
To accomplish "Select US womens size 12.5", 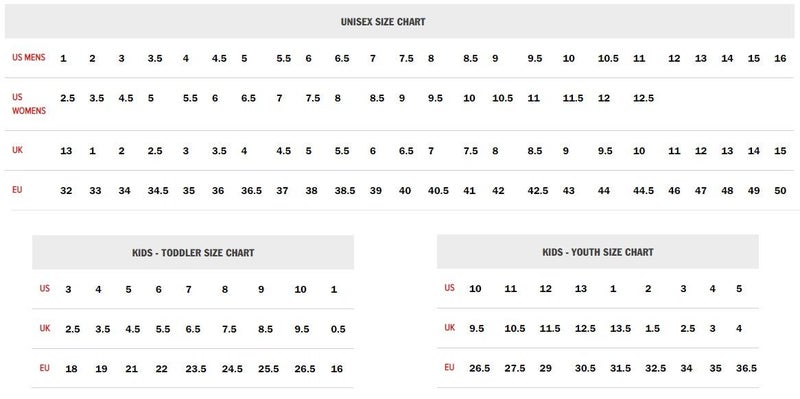I will 643,98.
